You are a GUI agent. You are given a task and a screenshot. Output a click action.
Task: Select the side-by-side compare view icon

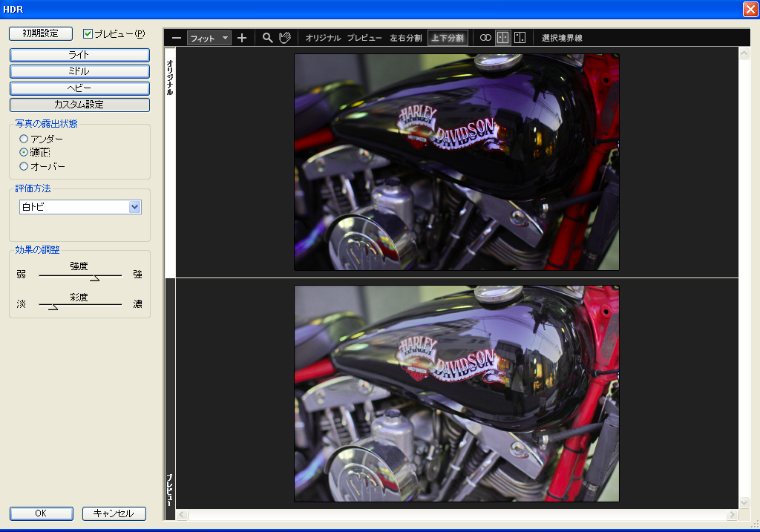[502, 37]
